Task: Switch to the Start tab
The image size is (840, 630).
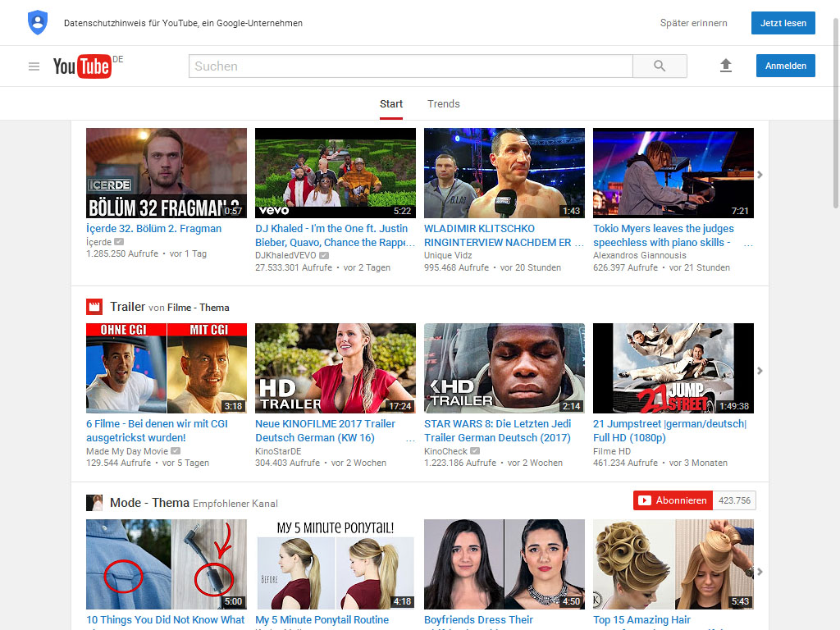Action: coord(391,104)
